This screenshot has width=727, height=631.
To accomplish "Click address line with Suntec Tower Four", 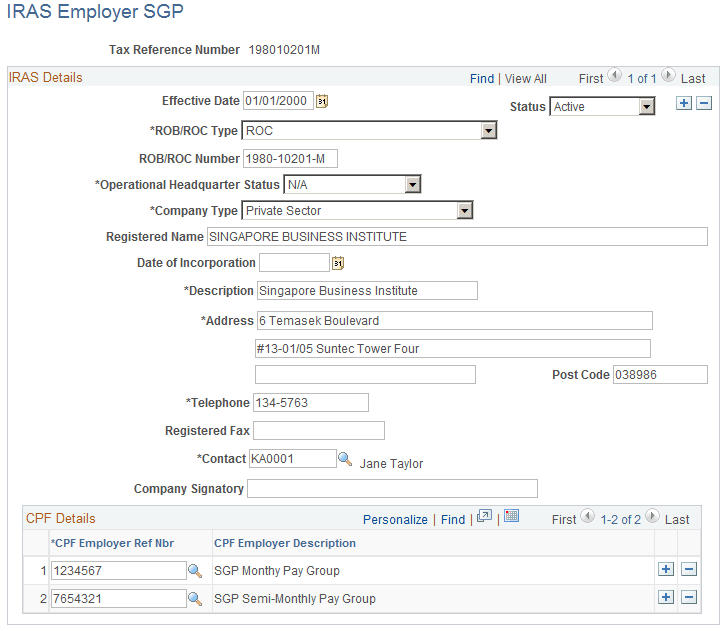I will 453,349.
